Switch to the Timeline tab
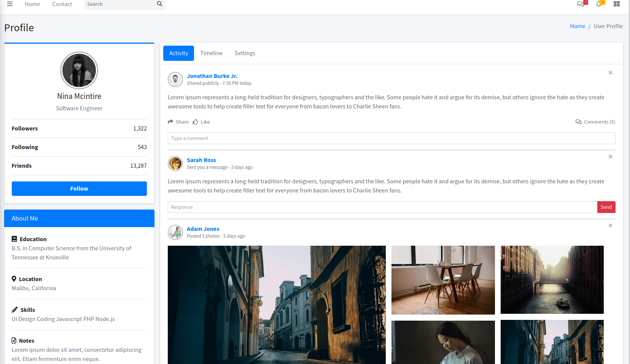The height and width of the screenshot is (364, 630). point(212,53)
